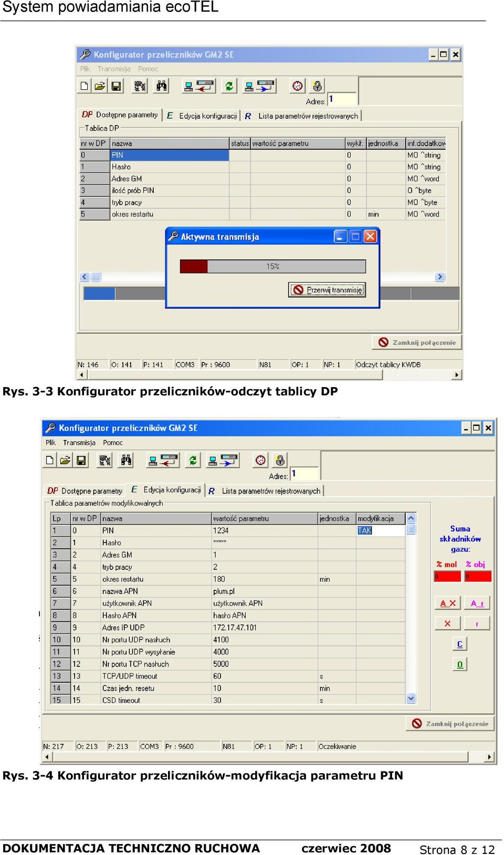504x855 pixels.
Task: Click New file icon in upper Konfigurator window
Action: pyautogui.click(x=85, y=86)
